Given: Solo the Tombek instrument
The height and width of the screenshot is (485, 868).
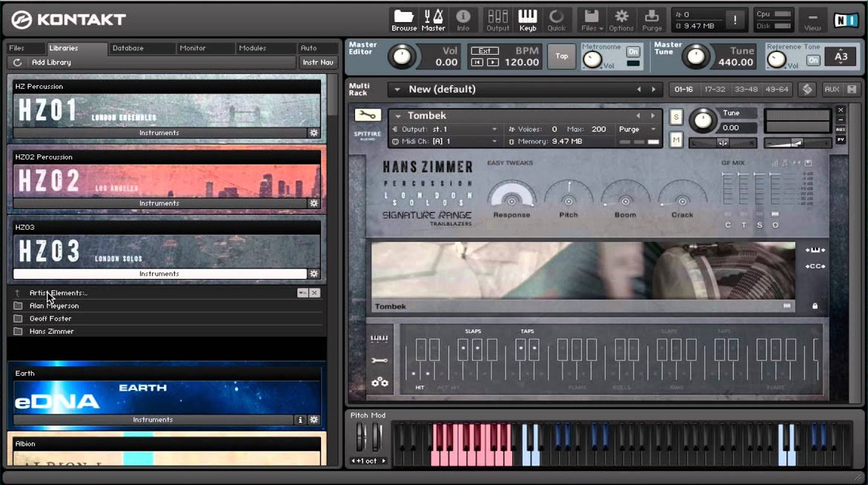Looking at the screenshot, I should (676, 117).
